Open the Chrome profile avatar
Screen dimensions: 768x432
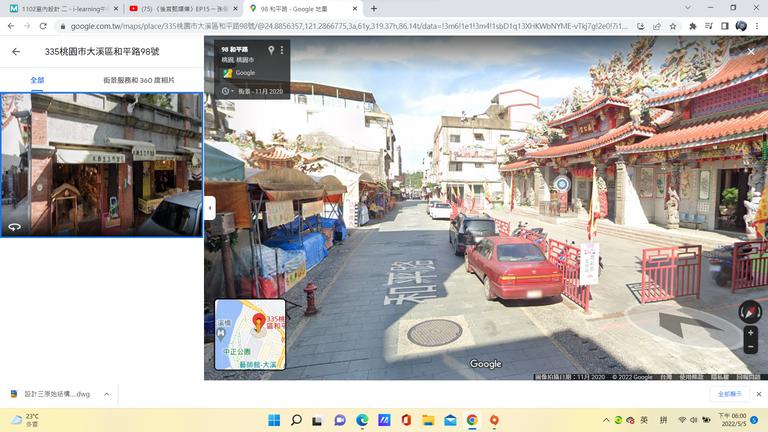pos(741,26)
